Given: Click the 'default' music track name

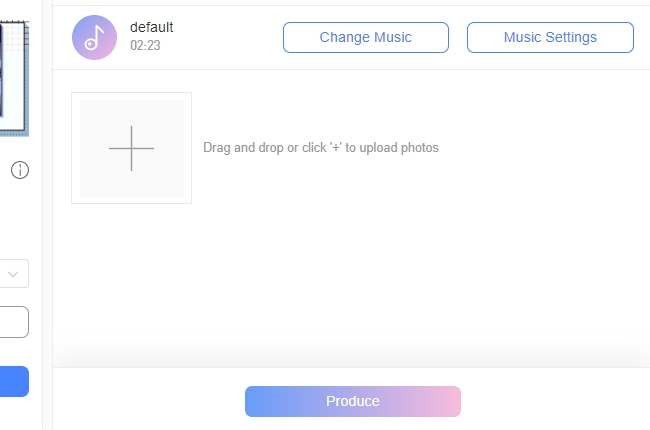Looking at the screenshot, I should tap(151, 28).
